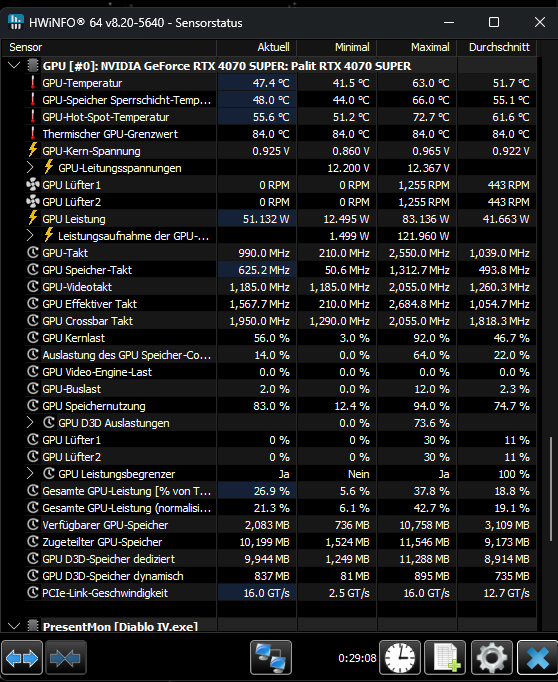The image size is (558, 682).
Task: Expand GPU D3D Auslastungen group
Action: [x=30, y=422]
